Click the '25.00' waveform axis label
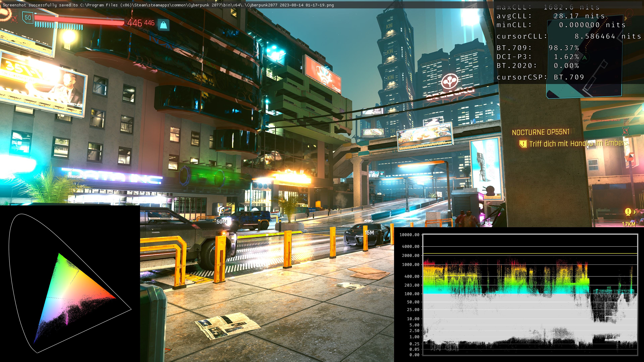Viewport: 644px width, 362px height. [x=413, y=310]
